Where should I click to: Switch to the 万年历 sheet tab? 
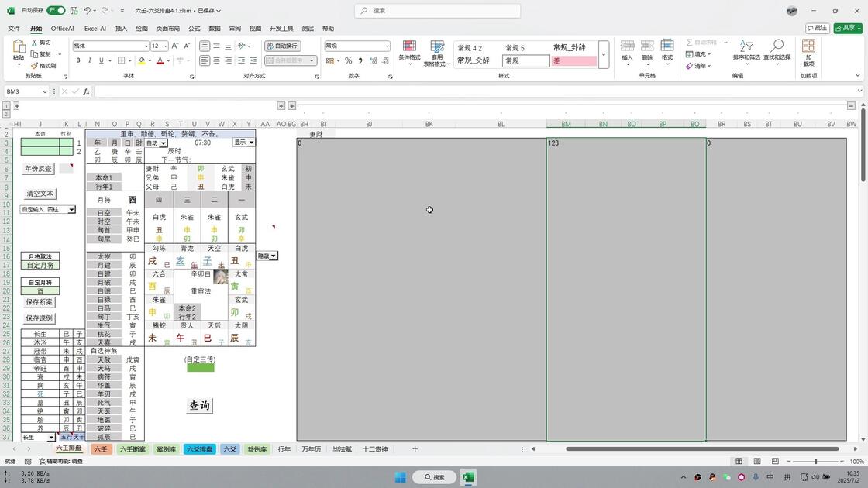click(x=311, y=448)
